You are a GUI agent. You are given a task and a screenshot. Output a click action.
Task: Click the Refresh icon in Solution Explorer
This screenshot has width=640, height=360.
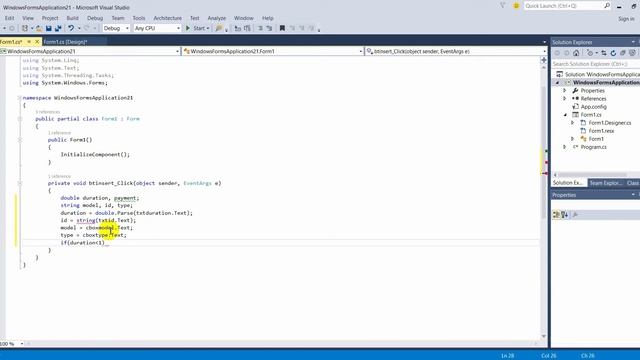click(613, 53)
